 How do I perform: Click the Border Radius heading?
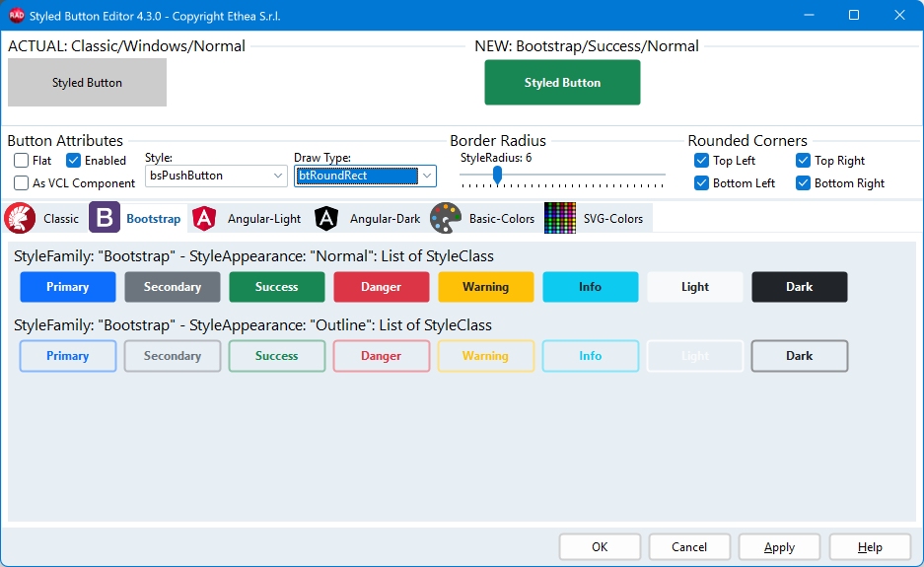click(x=498, y=141)
